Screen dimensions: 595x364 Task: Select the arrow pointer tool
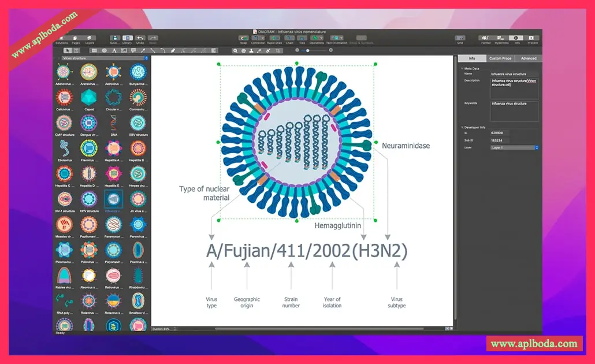point(68,51)
